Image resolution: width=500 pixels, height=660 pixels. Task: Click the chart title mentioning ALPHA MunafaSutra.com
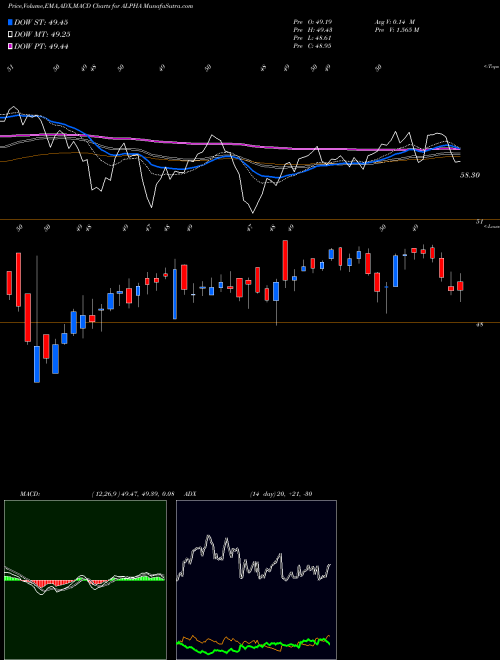[101, 6]
